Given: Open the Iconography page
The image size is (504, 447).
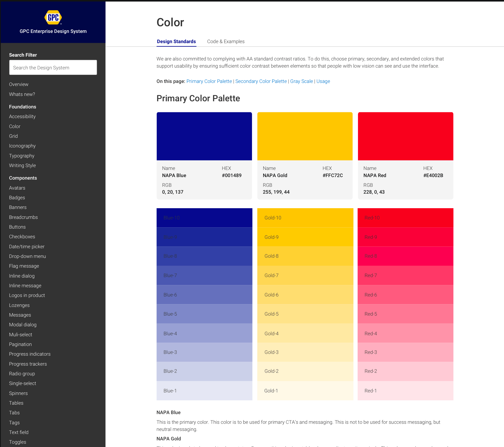Looking at the screenshot, I should (22, 146).
